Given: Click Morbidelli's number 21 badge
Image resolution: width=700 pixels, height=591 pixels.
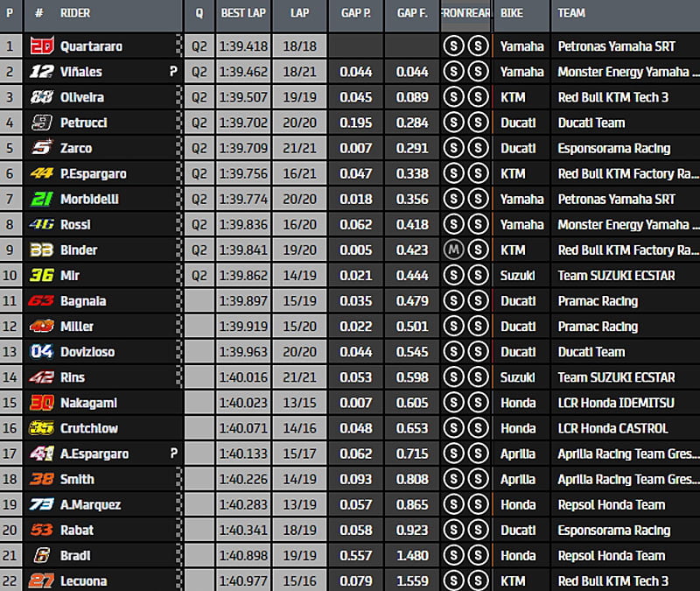Looking at the screenshot, I should 42,199.
